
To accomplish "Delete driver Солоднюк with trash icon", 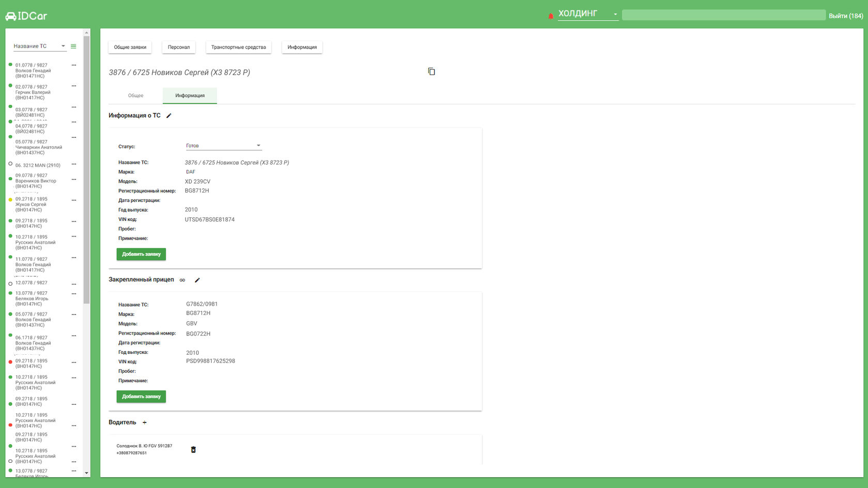I will point(193,450).
